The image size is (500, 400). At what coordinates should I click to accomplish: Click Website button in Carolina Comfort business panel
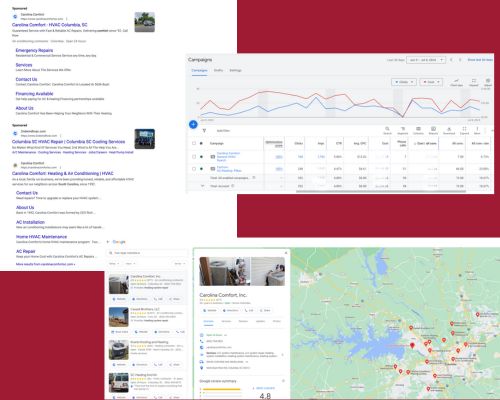(210, 310)
